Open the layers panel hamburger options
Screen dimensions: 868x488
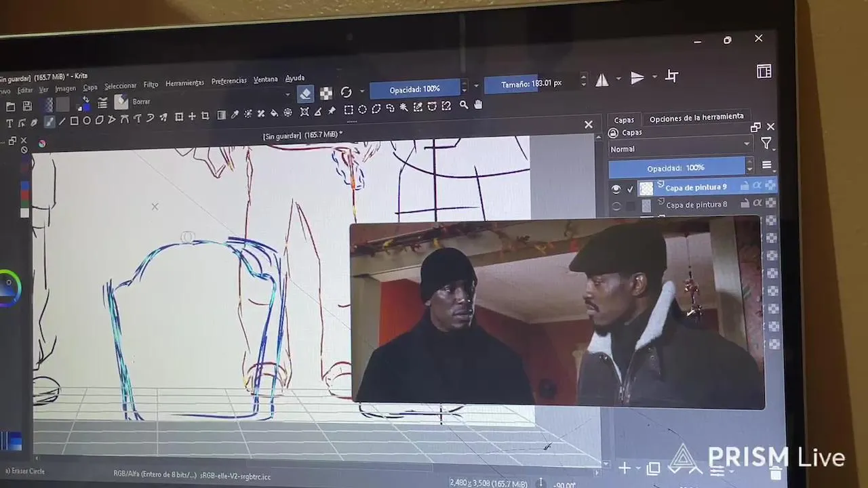(767, 165)
